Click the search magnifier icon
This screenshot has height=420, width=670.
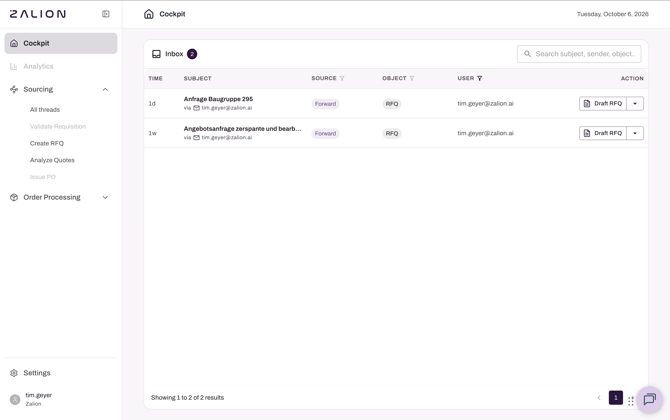point(527,54)
